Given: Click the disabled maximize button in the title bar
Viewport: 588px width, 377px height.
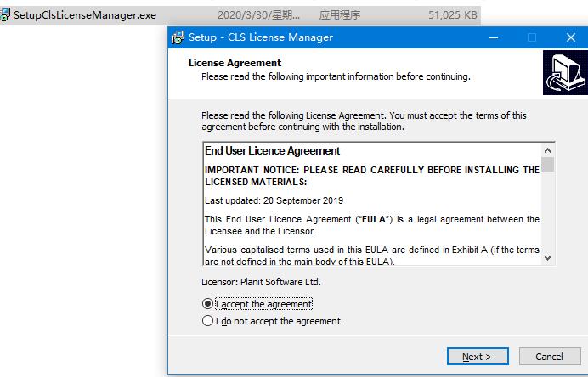Looking at the screenshot, I should [531, 37].
